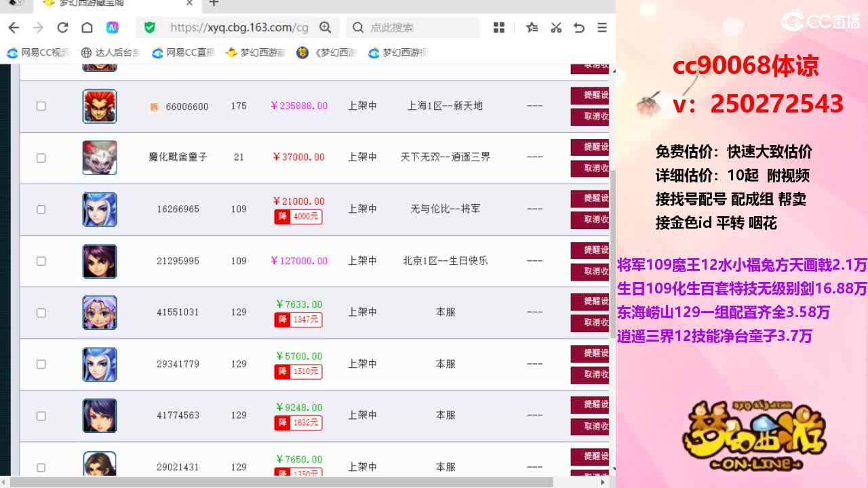
Task: Click 提醒设 button for listing 21295995
Action: pyautogui.click(x=590, y=249)
